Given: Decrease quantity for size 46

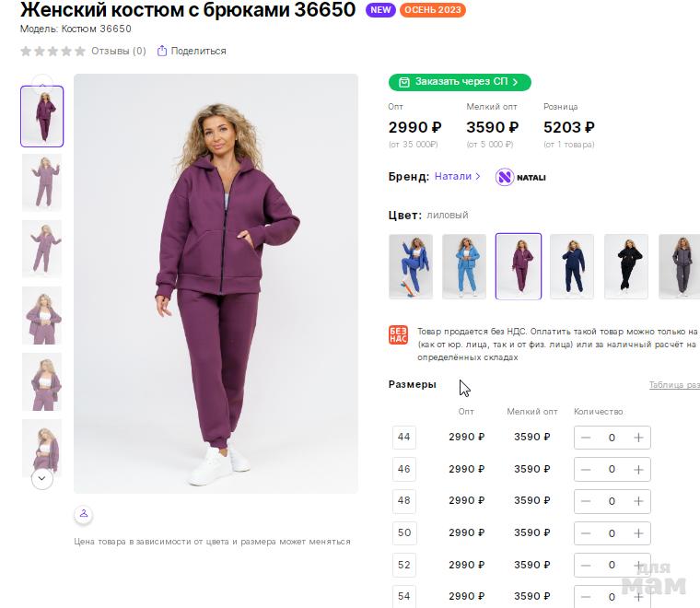Looking at the screenshot, I should click(x=586, y=470).
